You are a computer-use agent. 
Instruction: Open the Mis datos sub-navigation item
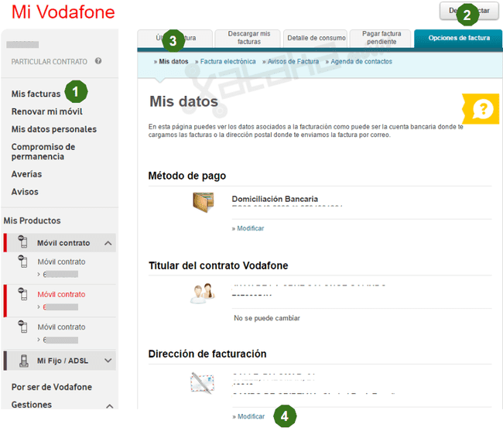(173, 62)
